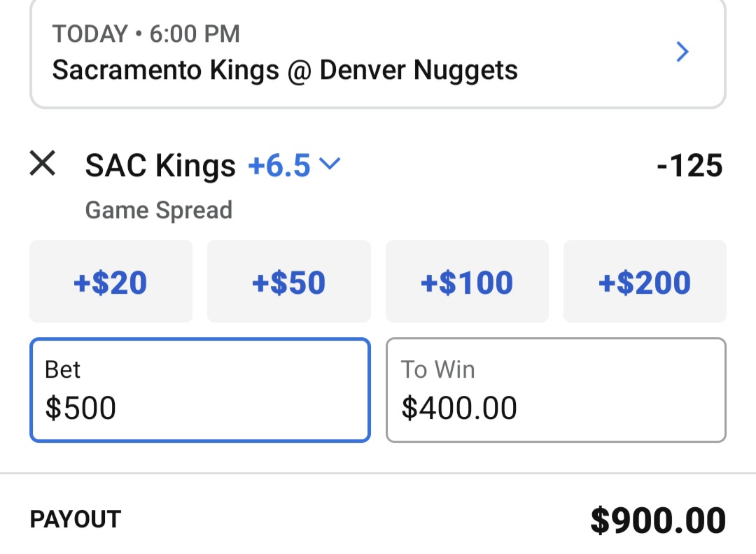This screenshot has height=554, width=756.
Task: Click the PAYOUT label
Action: pos(76,520)
